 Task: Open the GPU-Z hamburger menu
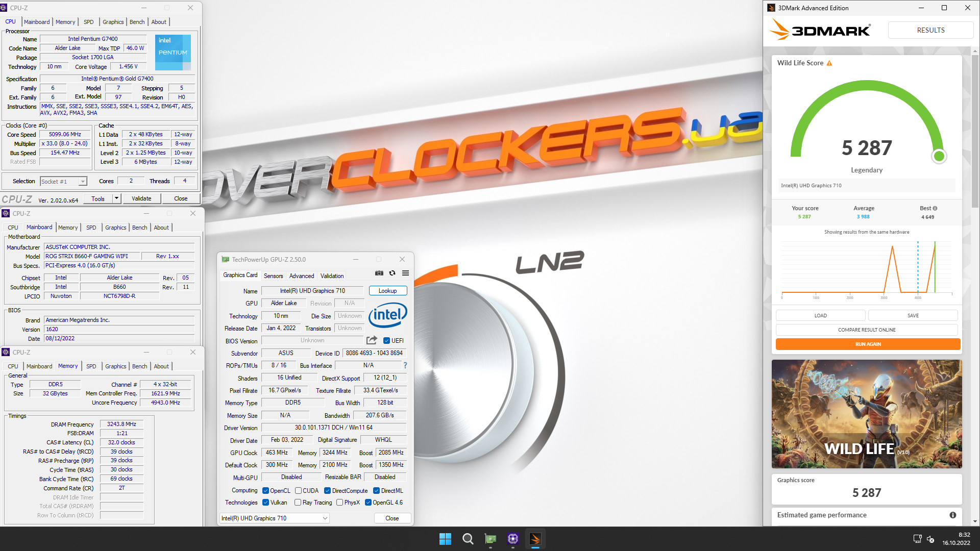coord(405,273)
